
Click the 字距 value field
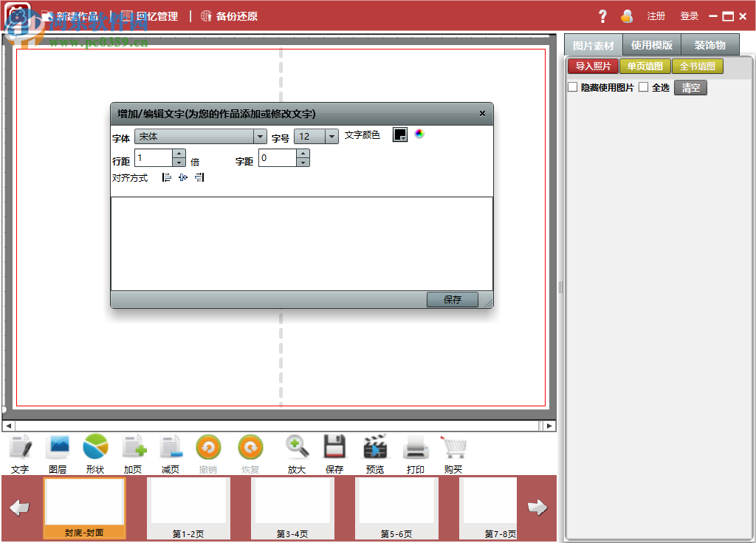[278, 158]
